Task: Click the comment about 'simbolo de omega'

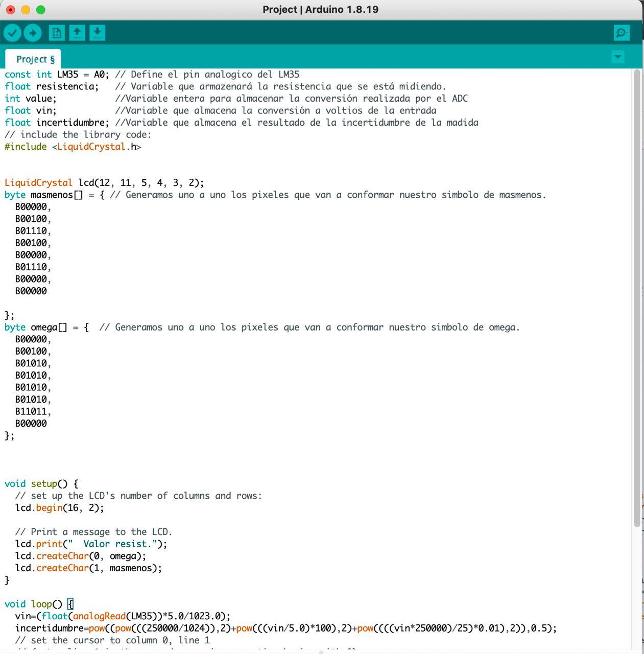Action: pyautogui.click(x=309, y=328)
